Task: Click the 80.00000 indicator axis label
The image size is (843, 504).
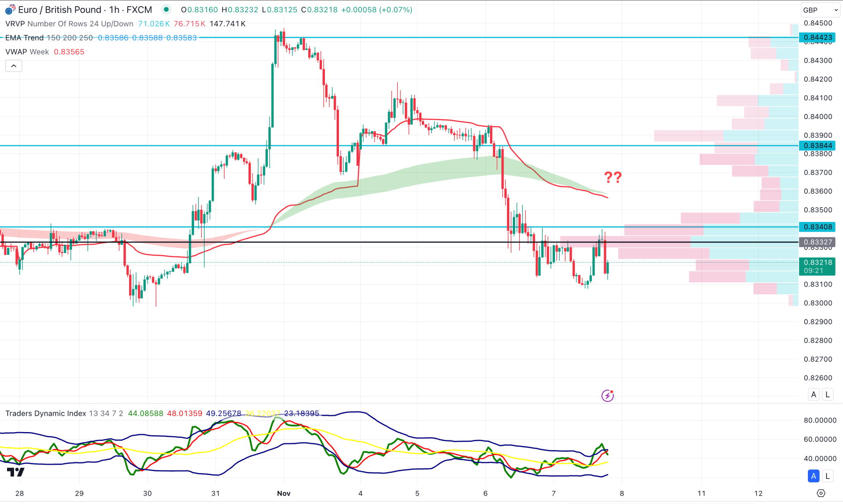Action: [x=820, y=420]
